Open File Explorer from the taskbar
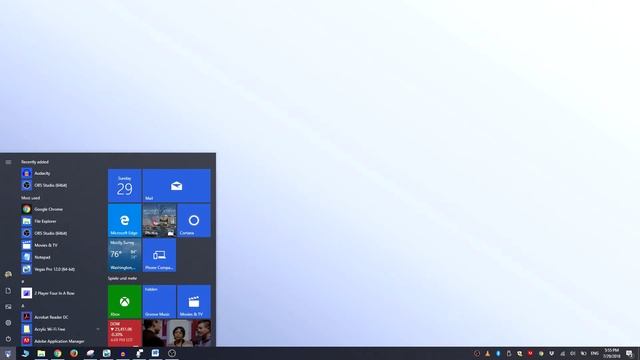Viewport: 640px width, 360px height. pyautogui.click(x=41, y=353)
